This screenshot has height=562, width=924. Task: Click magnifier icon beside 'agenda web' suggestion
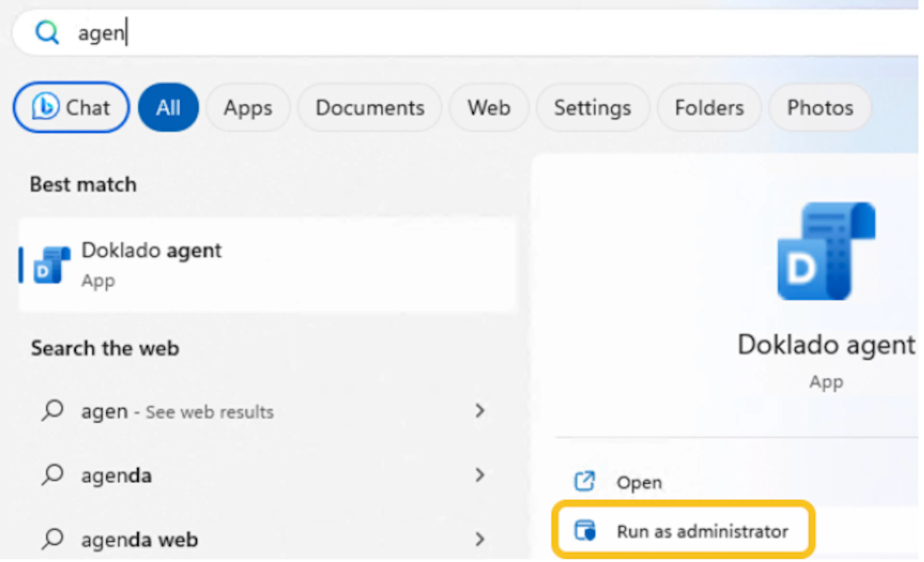click(x=52, y=539)
